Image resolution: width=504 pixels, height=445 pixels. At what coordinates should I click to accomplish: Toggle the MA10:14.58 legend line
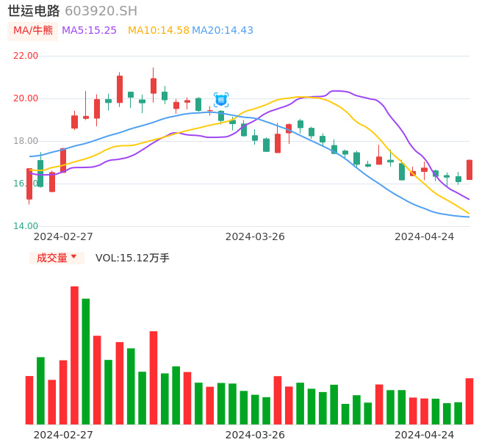tap(158, 31)
